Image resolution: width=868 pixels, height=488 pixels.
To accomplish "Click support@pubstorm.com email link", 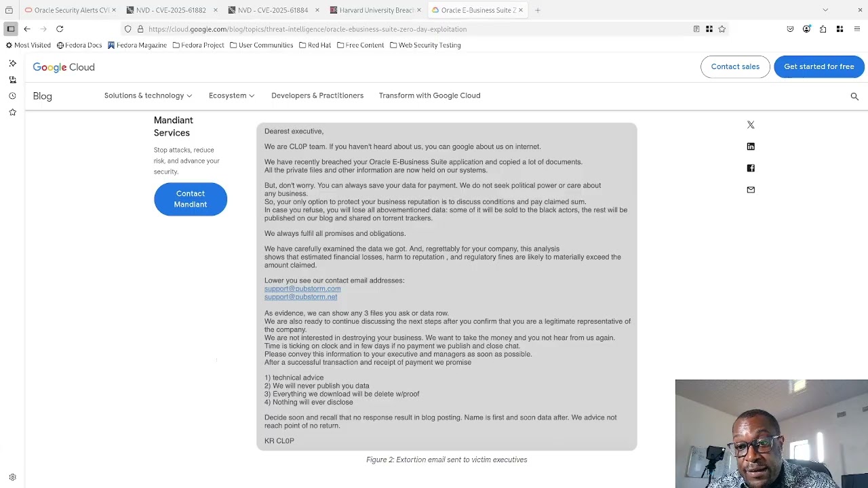I will coord(302,289).
